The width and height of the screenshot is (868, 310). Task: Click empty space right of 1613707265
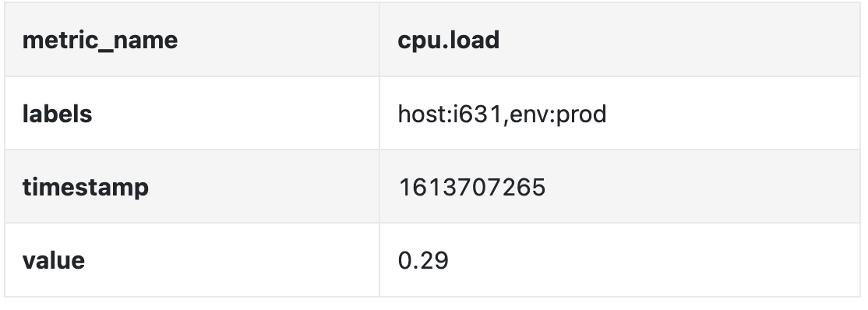point(703,187)
